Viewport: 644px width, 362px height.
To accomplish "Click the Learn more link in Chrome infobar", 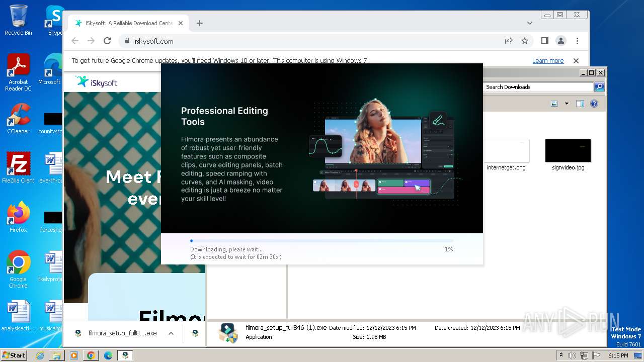I will pyautogui.click(x=548, y=61).
